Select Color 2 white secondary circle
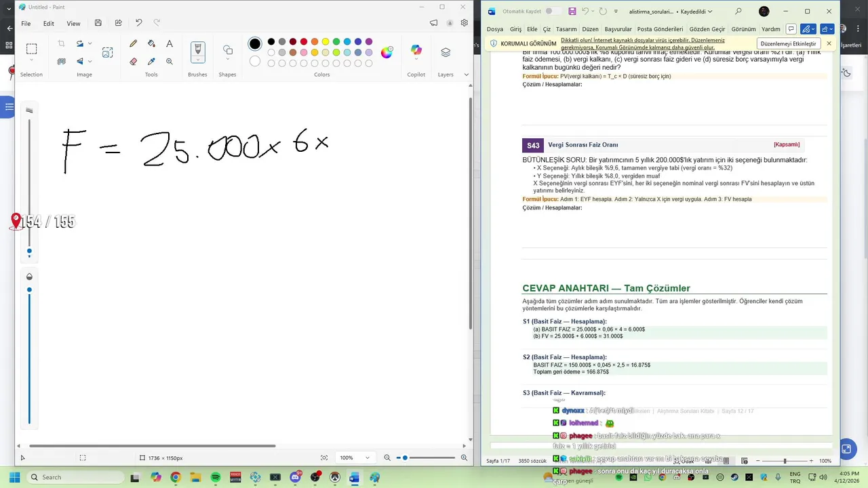The width and height of the screenshot is (868, 488). (255, 61)
